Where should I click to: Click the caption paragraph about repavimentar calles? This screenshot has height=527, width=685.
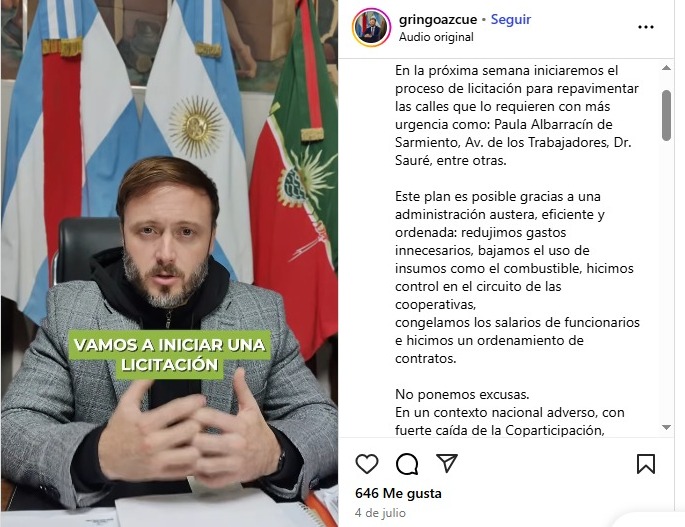point(517,115)
